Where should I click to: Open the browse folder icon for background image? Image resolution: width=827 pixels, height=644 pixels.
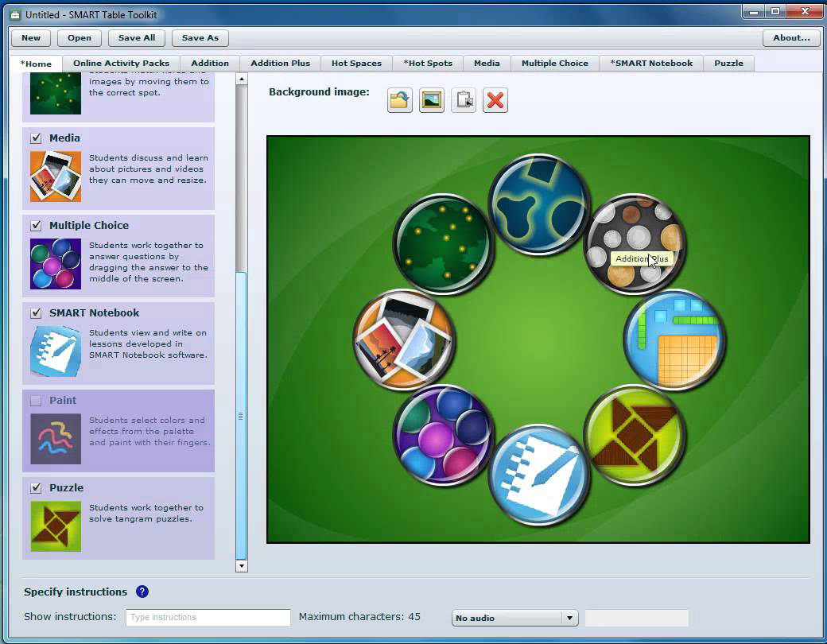pos(400,100)
